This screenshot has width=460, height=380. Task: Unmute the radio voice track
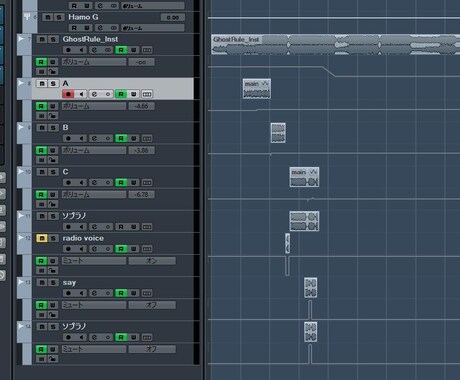(x=42, y=238)
